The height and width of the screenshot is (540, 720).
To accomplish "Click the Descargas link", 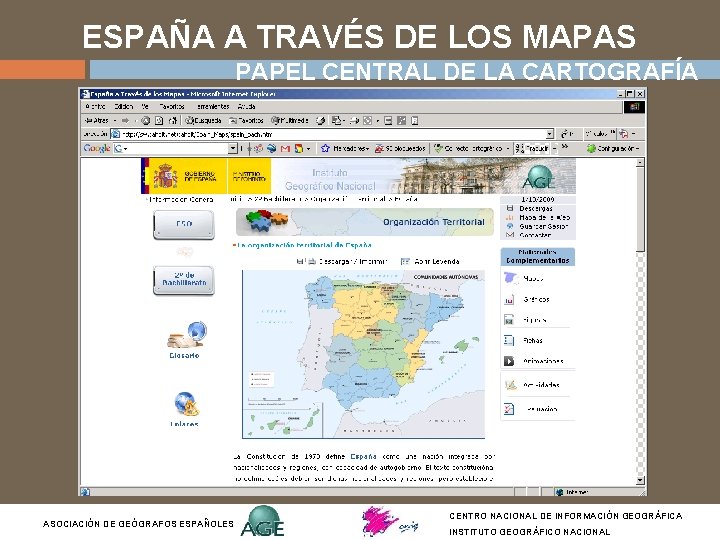I will 535,208.
